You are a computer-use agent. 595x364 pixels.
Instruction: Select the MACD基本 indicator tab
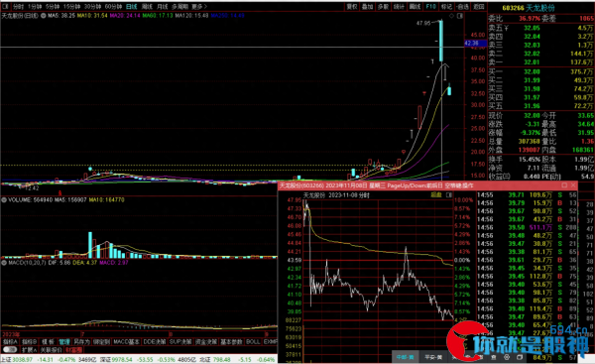click(126, 341)
